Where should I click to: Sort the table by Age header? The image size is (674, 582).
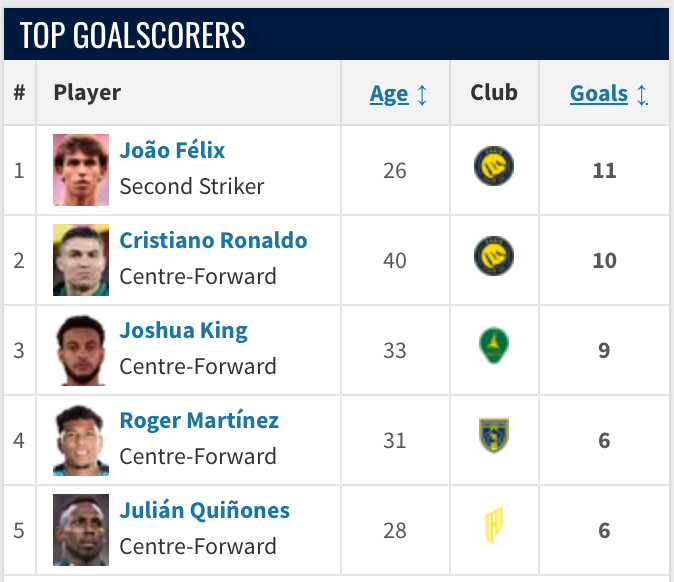point(389,94)
